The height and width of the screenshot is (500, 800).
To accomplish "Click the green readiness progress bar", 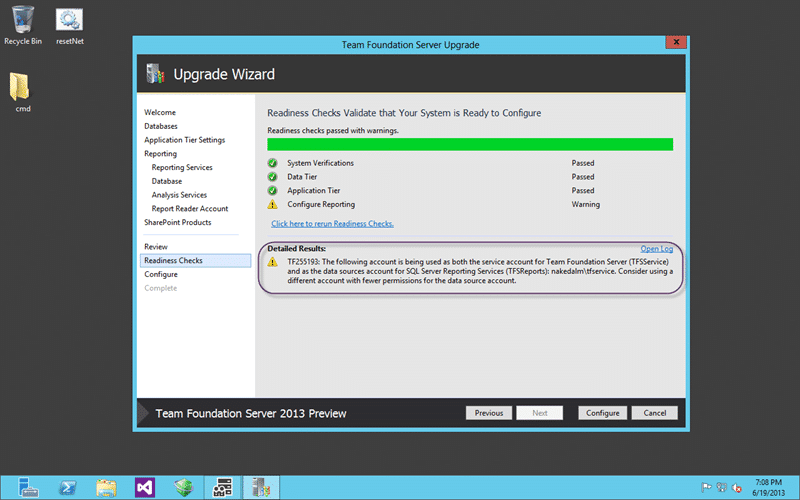I will coord(470,144).
